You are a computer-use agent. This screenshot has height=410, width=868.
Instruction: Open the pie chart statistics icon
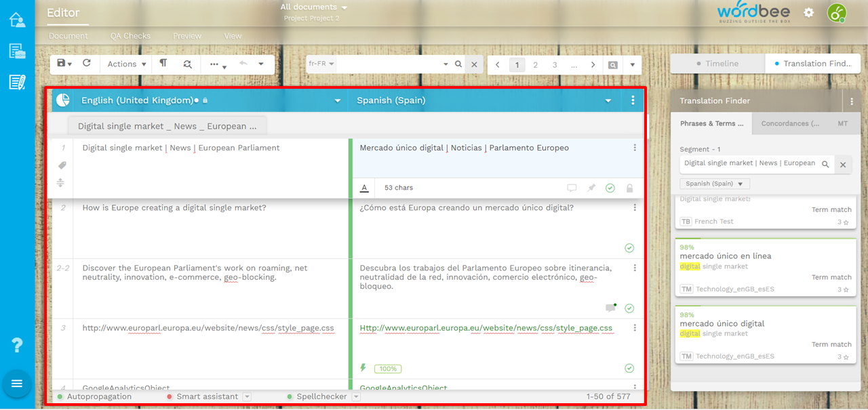(62, 100)
